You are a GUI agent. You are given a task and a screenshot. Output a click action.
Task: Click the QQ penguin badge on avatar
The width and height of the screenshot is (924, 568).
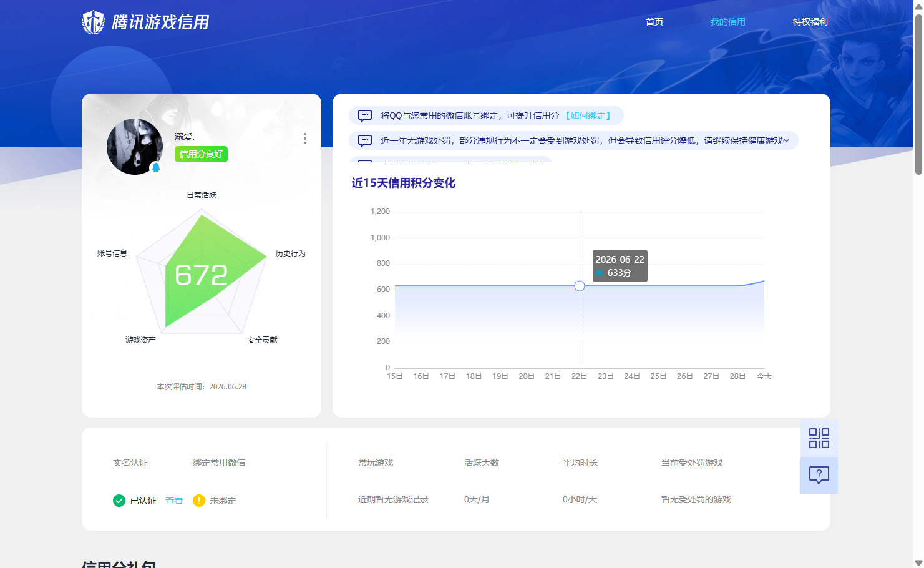click(156, 167)
